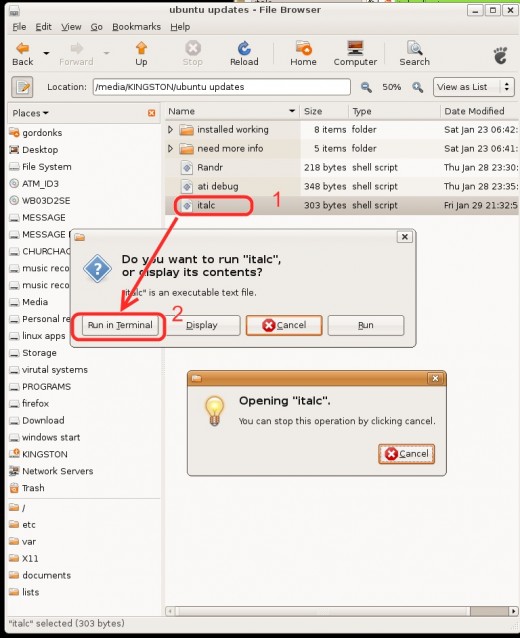This screenshot has height=638, width=520.
Task: Go Up to the parent folder
Action: click(141, 53)
